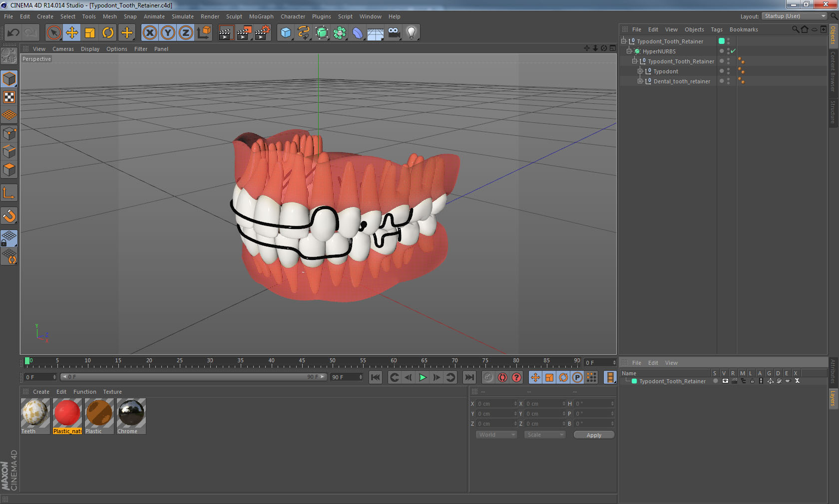Add a Floor environment object
Image resolution: width=839 pixels, height=504 pixels.
[376, 33]
